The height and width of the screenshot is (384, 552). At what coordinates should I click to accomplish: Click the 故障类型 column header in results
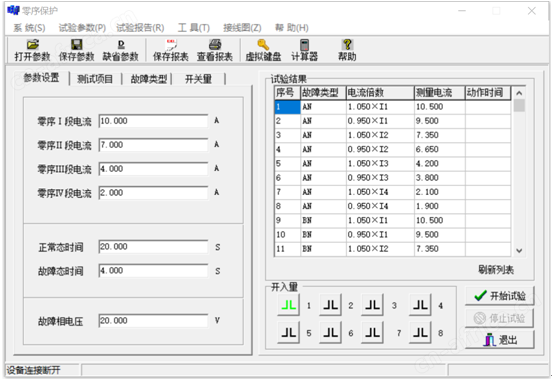coord(323,93)
